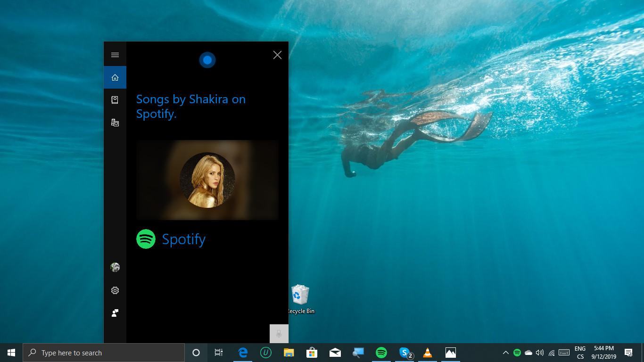644x362 pixels.
Task: Click the "Type here to search" box
Action: click(x=104, y=353)
